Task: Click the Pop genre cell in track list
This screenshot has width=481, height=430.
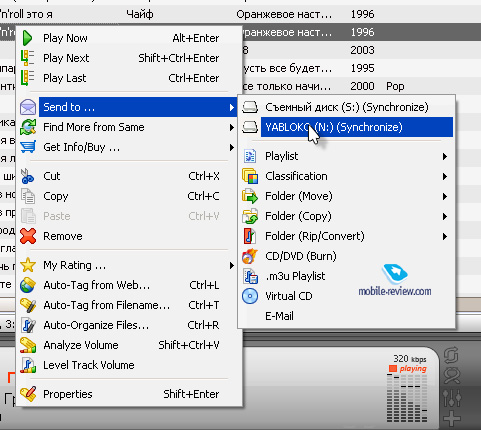Action: click(395, 87)
